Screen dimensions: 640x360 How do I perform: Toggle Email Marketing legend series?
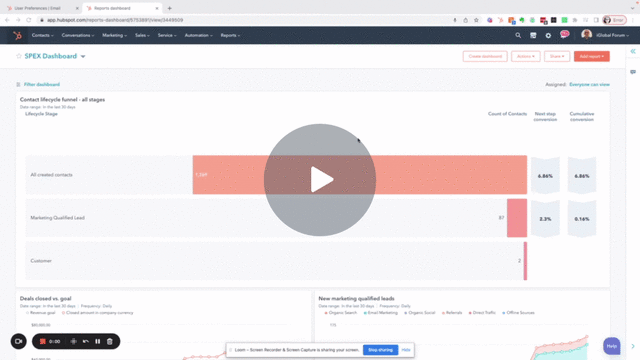[x=380, y=313]
